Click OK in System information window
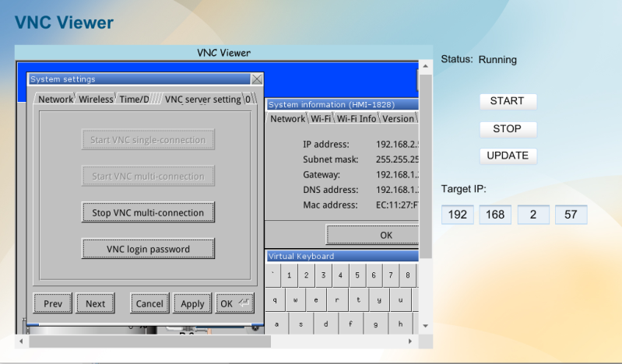 373,235
